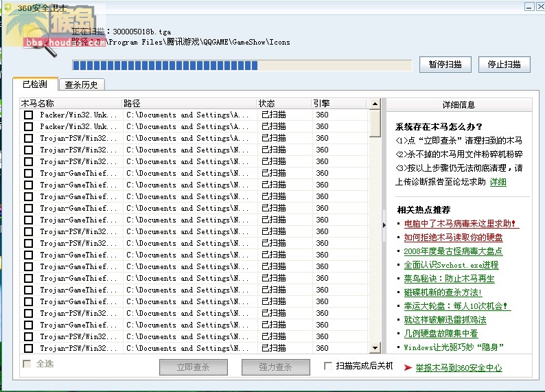
Task: Open the 详细 link in the help text
Action: 498,182
